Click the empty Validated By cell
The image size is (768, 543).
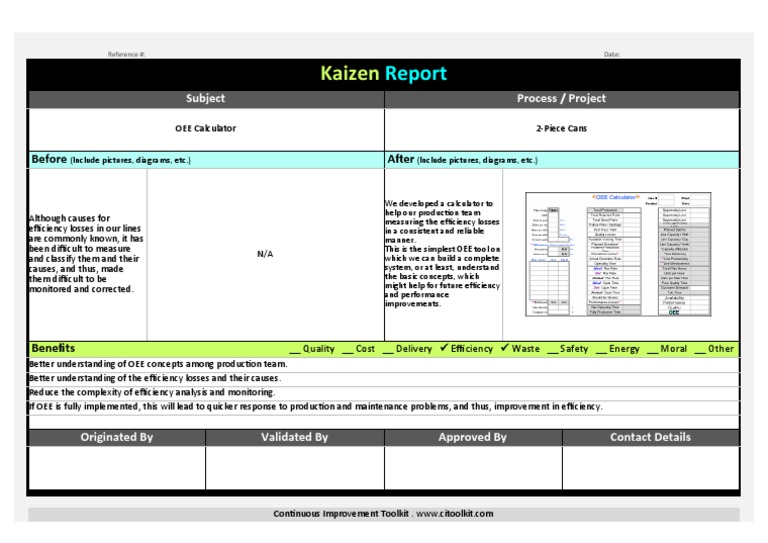(x=295, y=468)
